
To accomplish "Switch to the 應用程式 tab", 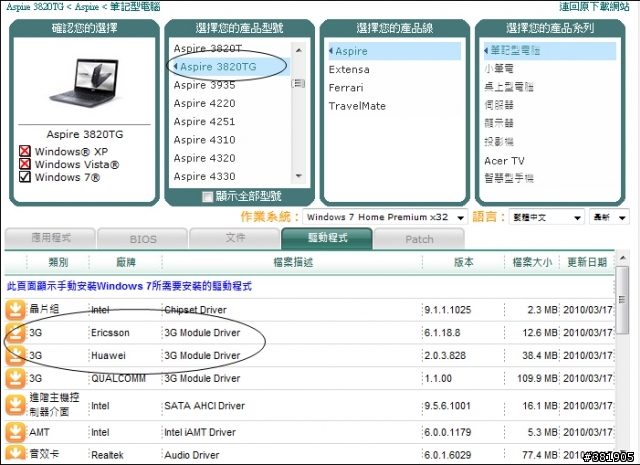I will pyautogui.click(x=50, y=238).
